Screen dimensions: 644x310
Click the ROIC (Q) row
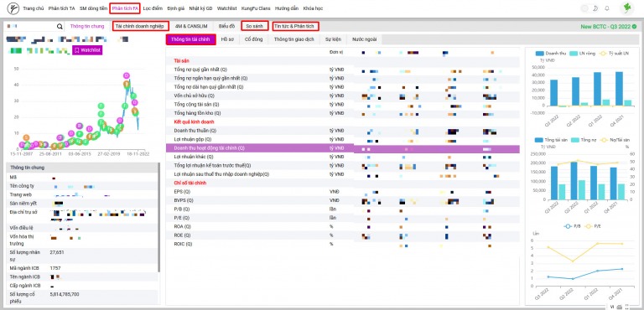342,244
